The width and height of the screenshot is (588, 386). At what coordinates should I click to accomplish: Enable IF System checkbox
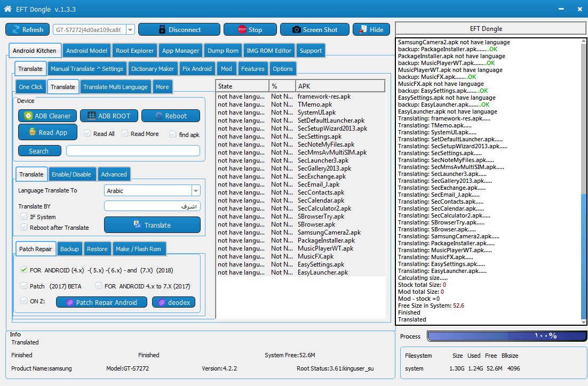coord(24,216)
